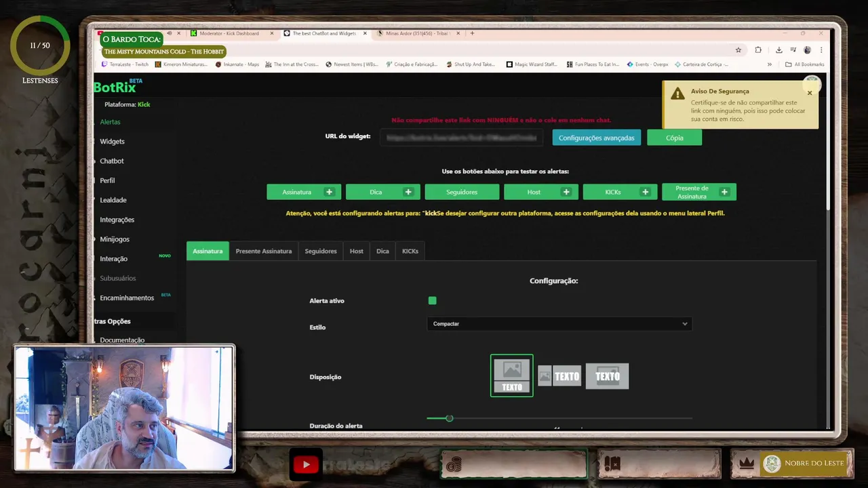
Task: Click the warning triangle icon in security notice
Action: coord(677,94)
